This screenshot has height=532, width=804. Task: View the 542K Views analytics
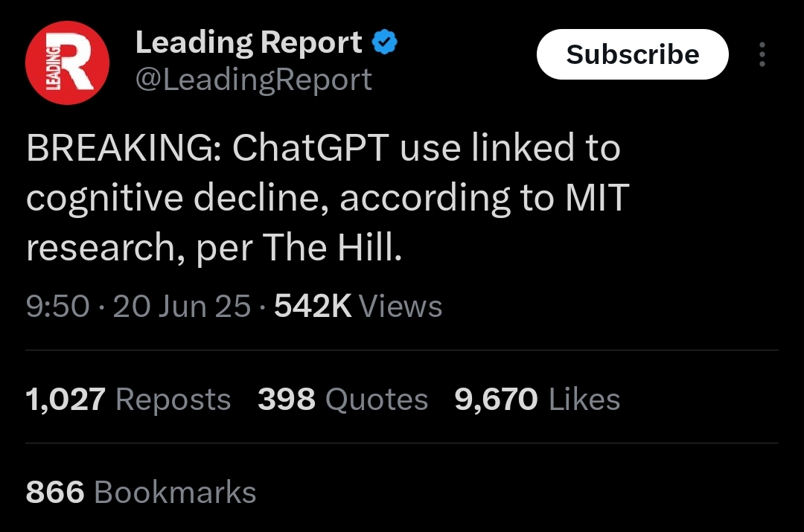pyautogui.click(x=358, y=306)
